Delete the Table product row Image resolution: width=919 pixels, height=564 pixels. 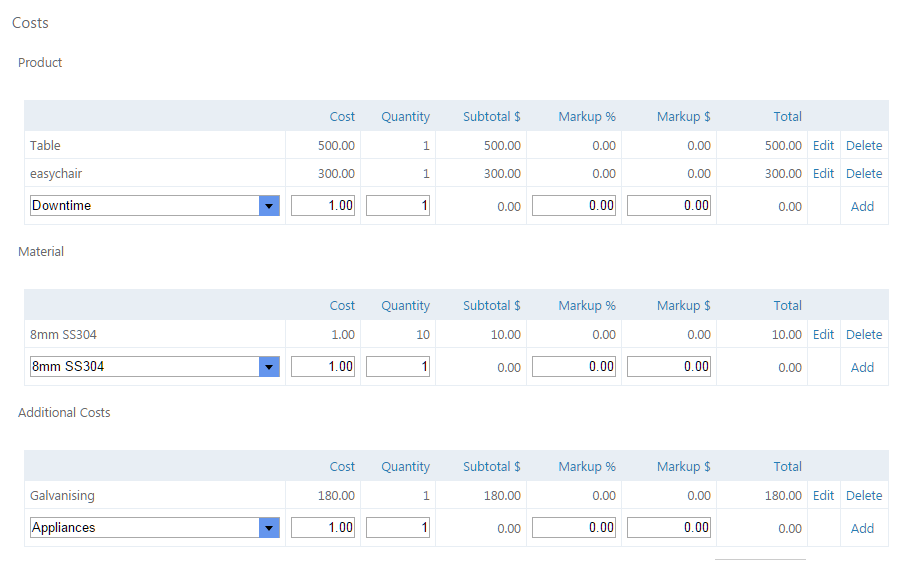coord(864,146)
